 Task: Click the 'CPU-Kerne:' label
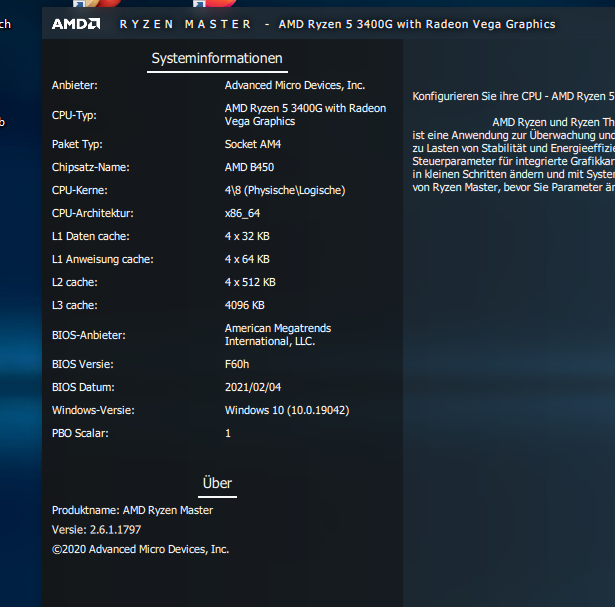pyautogui.click(x=80, y=190)
